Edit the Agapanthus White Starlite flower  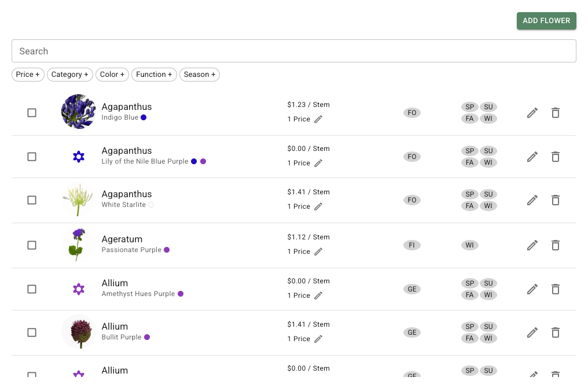pos(532,200)
